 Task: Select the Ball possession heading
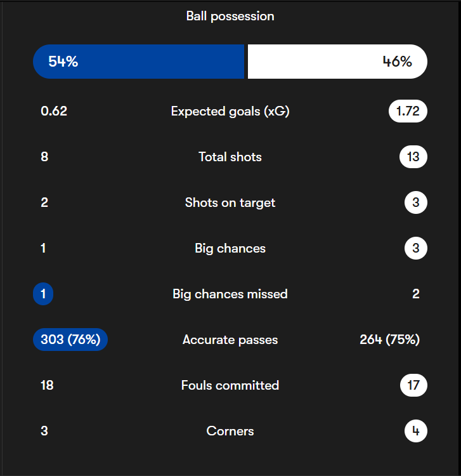(x=230, y=16)
